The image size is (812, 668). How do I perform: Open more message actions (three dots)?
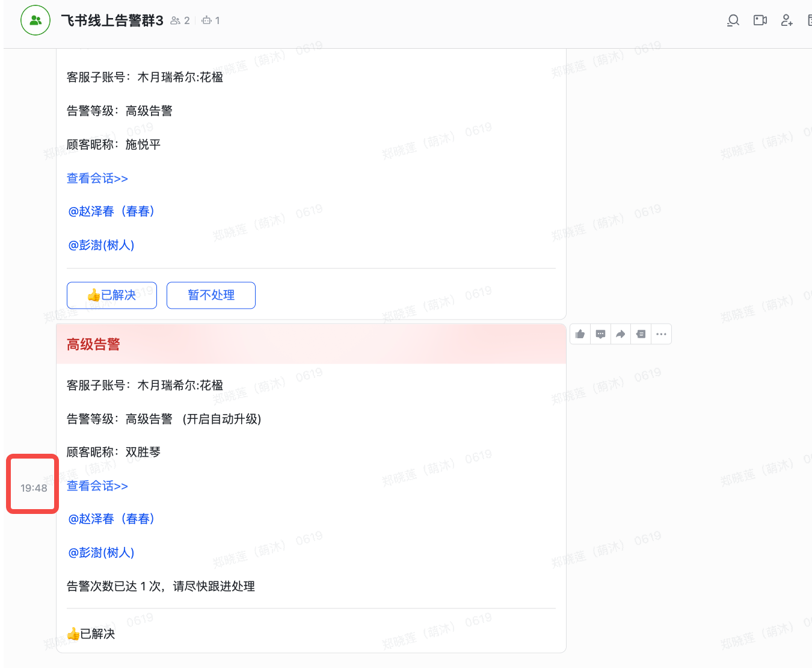[662, 334]
